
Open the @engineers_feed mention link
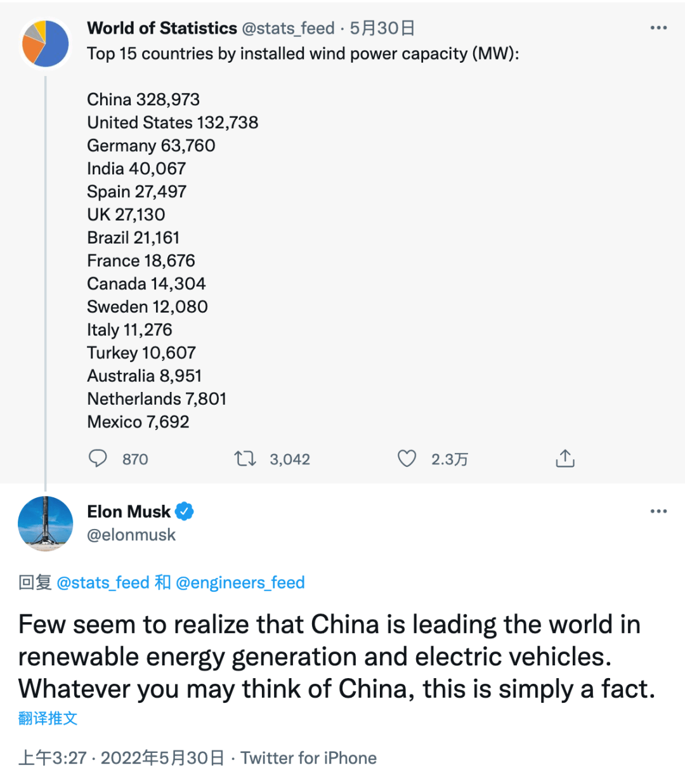coord(240,582)
